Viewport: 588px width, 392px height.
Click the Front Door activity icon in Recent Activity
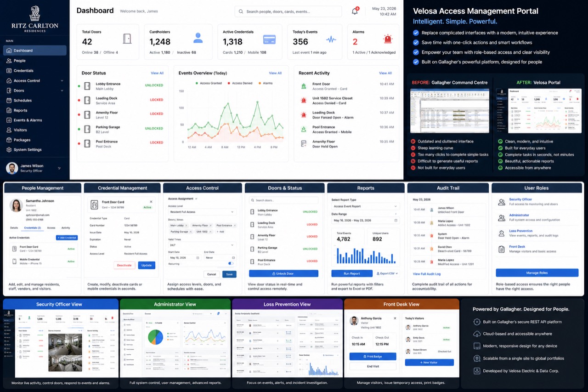click(304, 86)
